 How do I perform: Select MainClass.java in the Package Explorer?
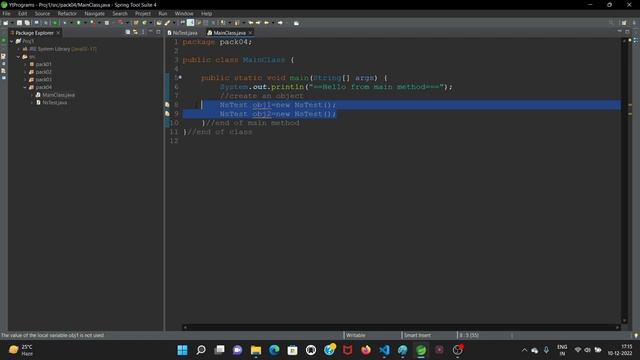[58, 95]
